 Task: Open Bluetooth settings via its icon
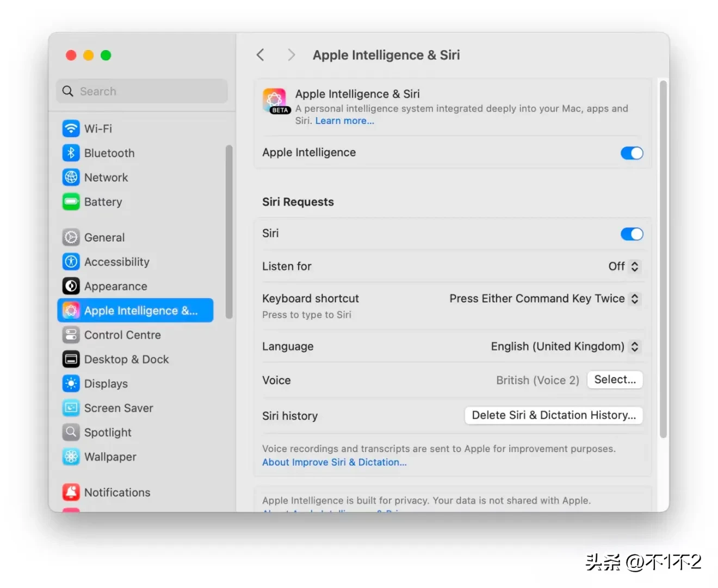tap(71, 153)
